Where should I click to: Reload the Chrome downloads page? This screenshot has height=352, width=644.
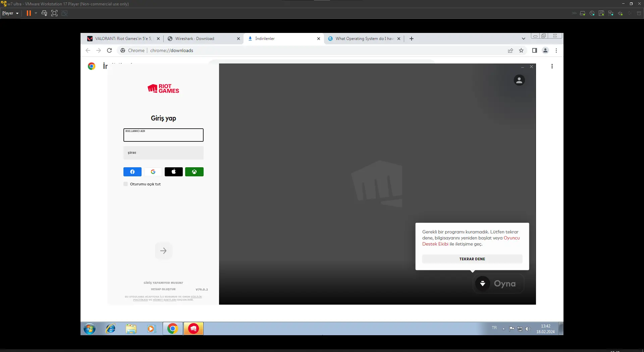(109, 50)
